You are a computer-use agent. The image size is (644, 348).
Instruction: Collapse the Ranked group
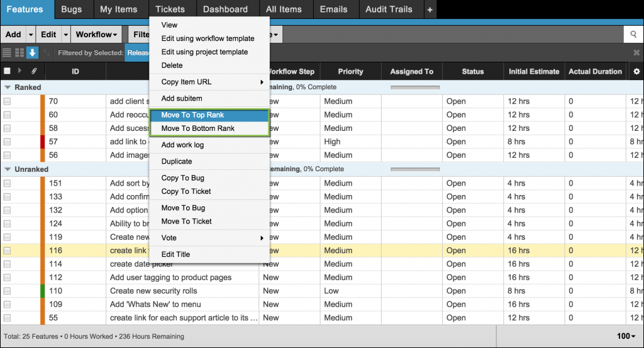[x=8, y=87]
